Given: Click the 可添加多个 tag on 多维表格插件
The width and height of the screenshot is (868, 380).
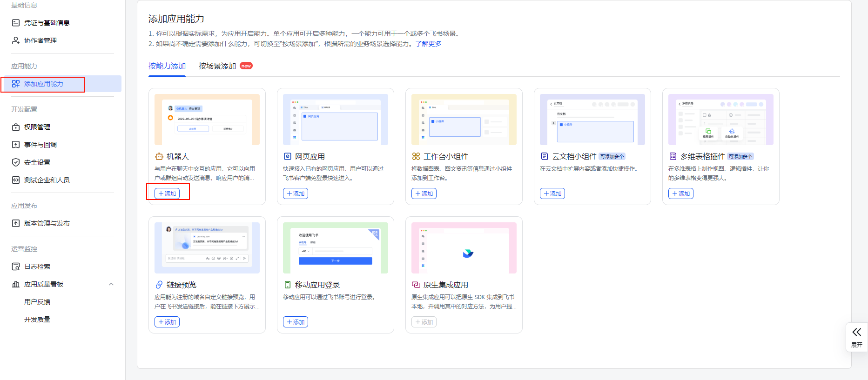Looking at the screenshot, I should (740, 157).
